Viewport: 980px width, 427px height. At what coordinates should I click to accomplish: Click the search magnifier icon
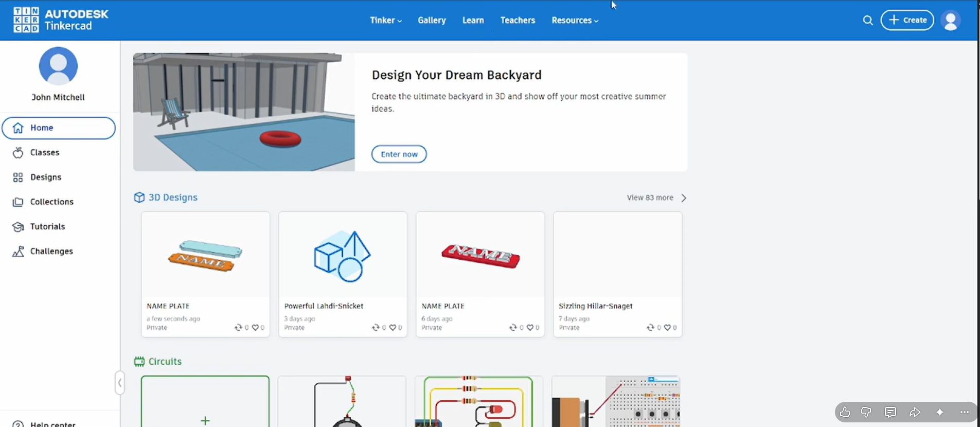click(867, 21)
